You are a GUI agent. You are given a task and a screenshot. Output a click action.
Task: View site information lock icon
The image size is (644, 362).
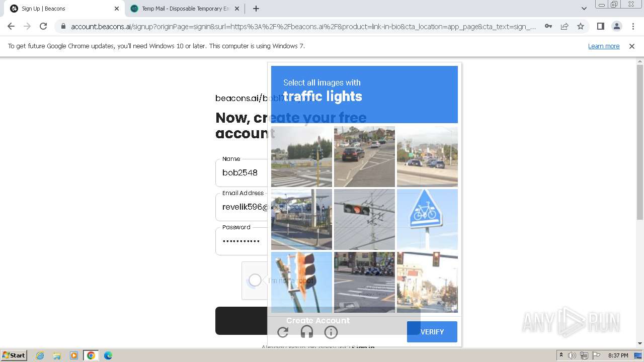(x=63, y=26)
